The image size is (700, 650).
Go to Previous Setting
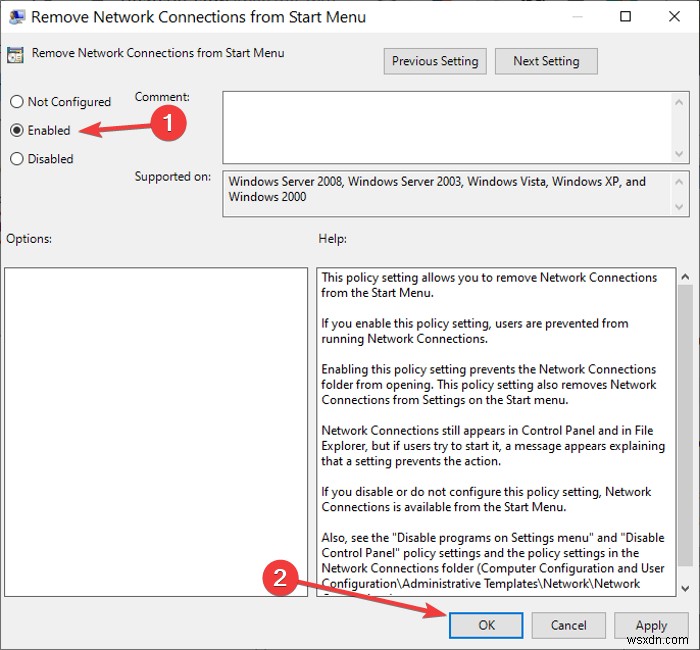(435, 61)
